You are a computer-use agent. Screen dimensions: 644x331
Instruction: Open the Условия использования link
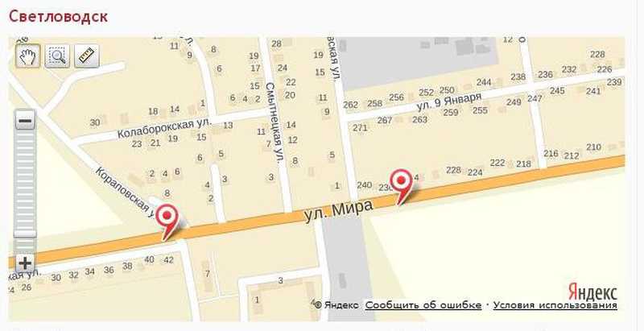555,305
